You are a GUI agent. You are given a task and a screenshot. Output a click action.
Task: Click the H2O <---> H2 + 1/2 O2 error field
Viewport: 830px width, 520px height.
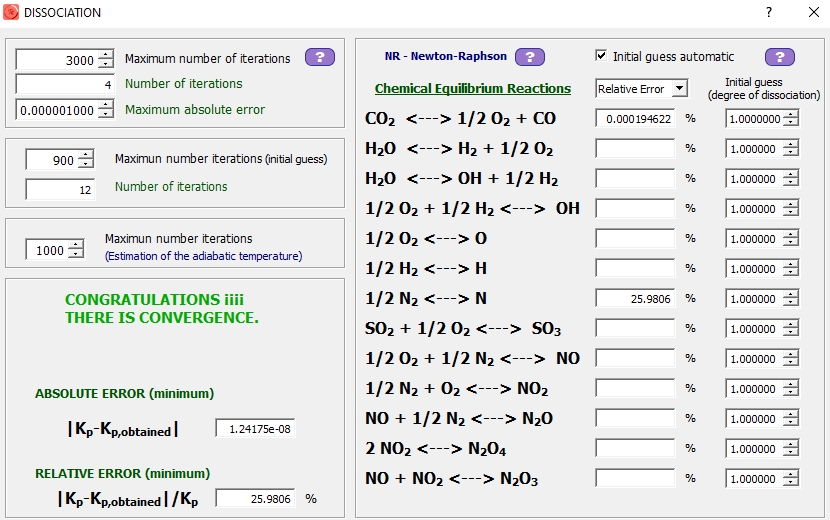[634, 148]
